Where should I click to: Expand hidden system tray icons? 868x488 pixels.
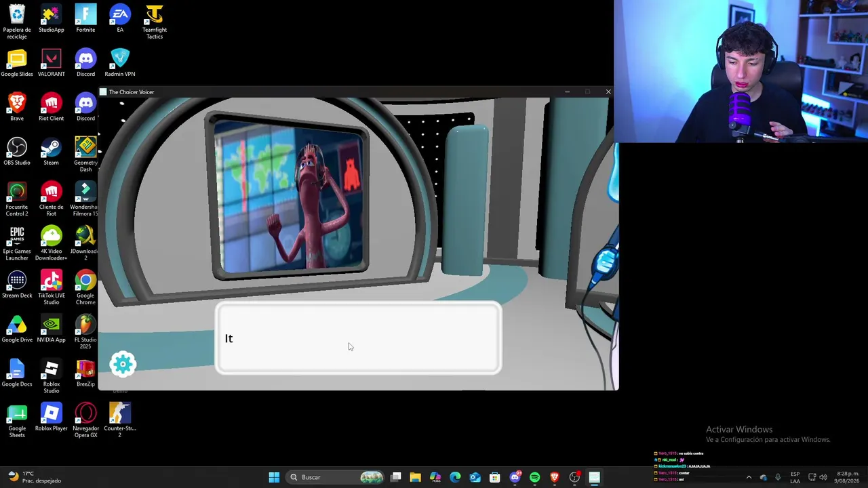point(749,477)
